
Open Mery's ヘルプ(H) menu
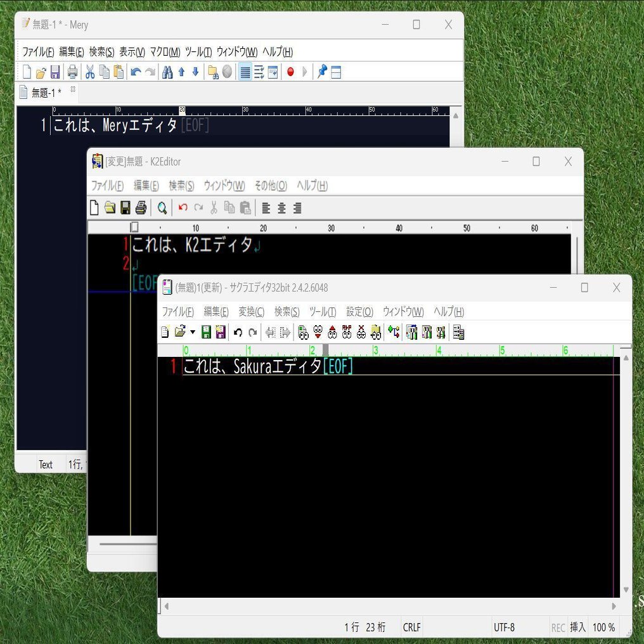(278, 52)
